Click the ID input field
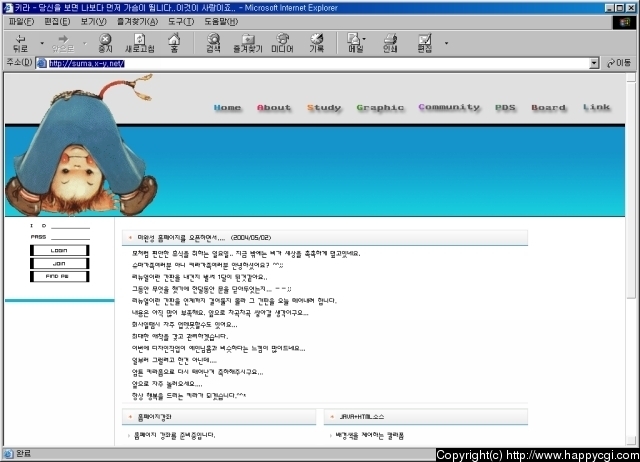Image resolution: width=640 pixels, height=462 pixels. tap(71, 225)
